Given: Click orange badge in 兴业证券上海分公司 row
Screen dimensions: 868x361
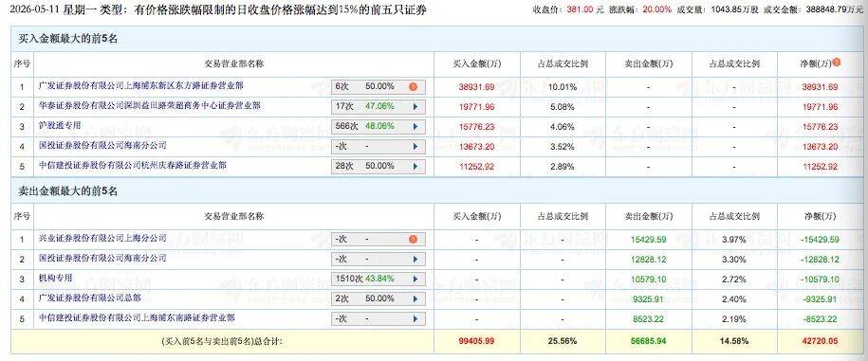Looking at the screenshot, I should [x=413, y=240].
